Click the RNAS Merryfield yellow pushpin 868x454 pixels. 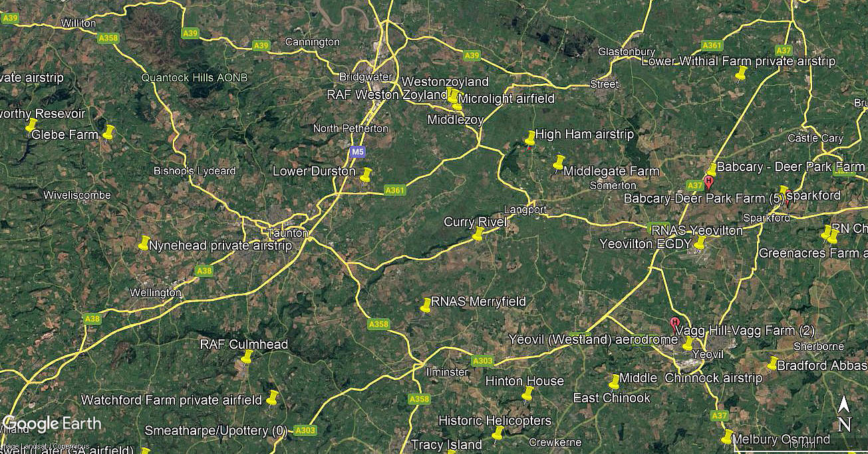426,305
